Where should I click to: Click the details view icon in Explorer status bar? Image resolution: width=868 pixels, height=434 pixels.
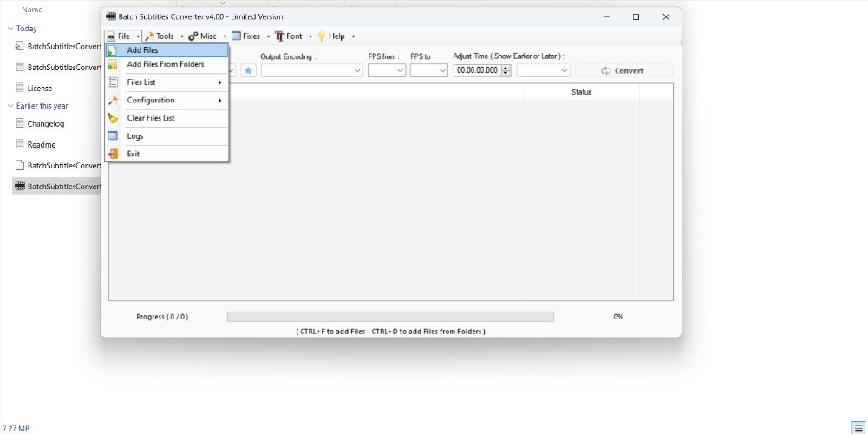click(x=858, y=428)
